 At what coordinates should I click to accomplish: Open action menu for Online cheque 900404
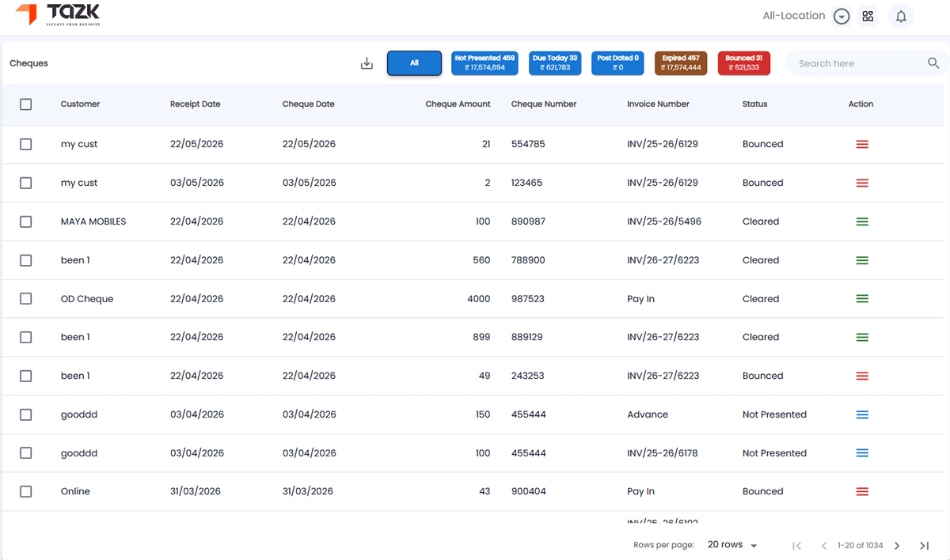point(862,491)
